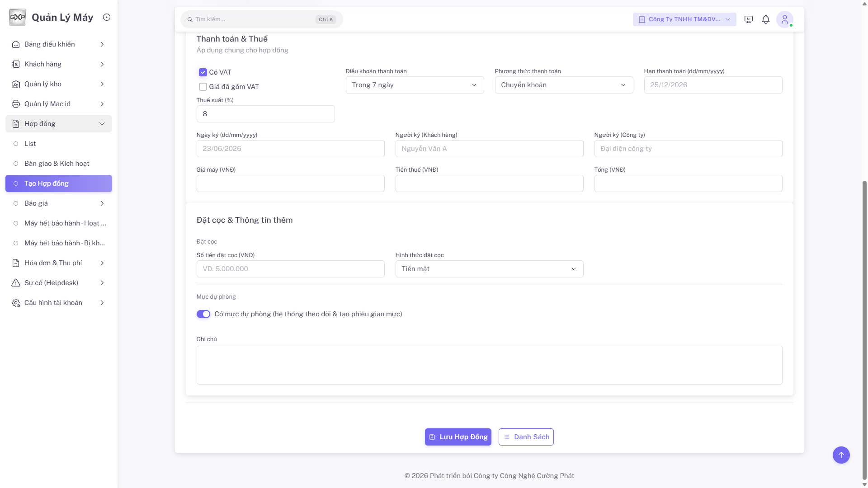Click the Khách hàng sidebar icon
Screen dimensions: 868x488
[16, 64]
